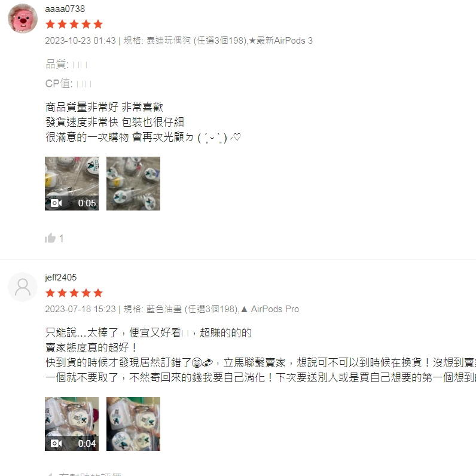The height and width of the screenshot is (476, 476).
Task: Play aaaa0738's 0:05 review video thumbnail
Action: [72, 184]
